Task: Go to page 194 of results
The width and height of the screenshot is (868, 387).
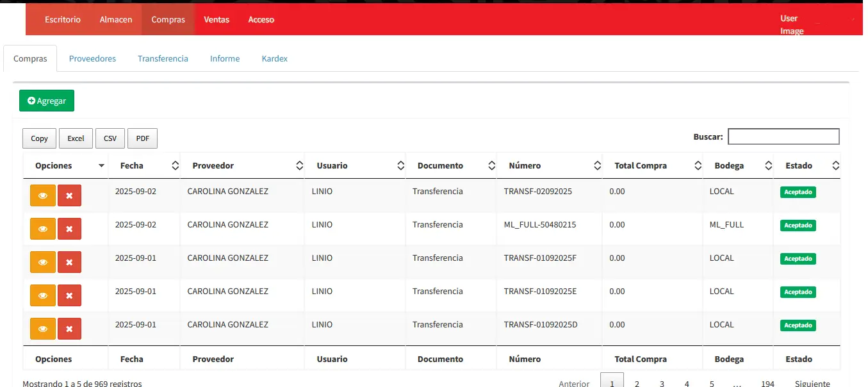Action: click(x=767, y=383)
